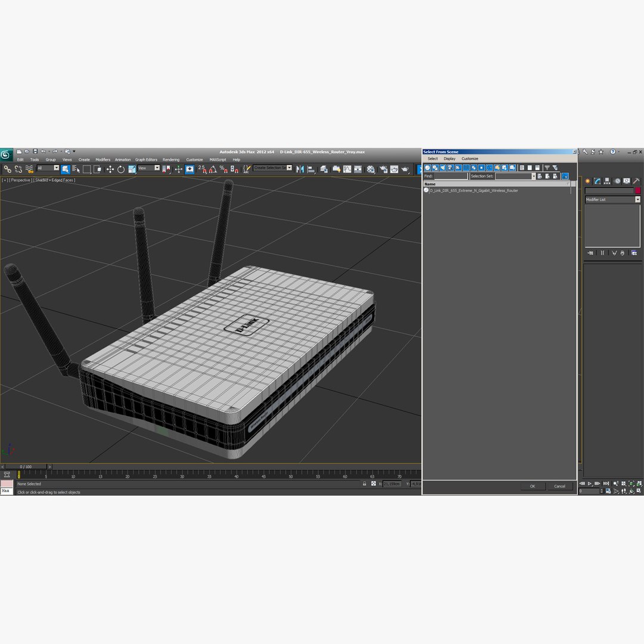
Task: Open the Material Editor icon
Action: (371, 169)
